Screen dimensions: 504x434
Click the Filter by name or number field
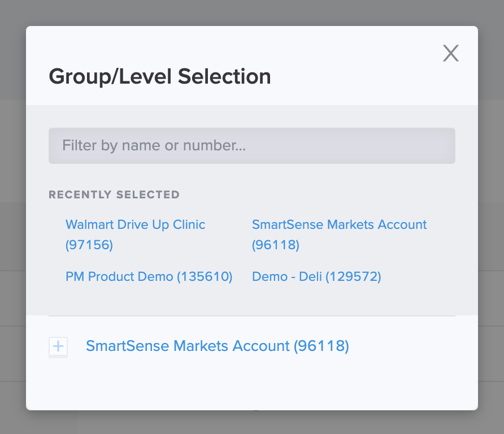click(x=251, y=146)
